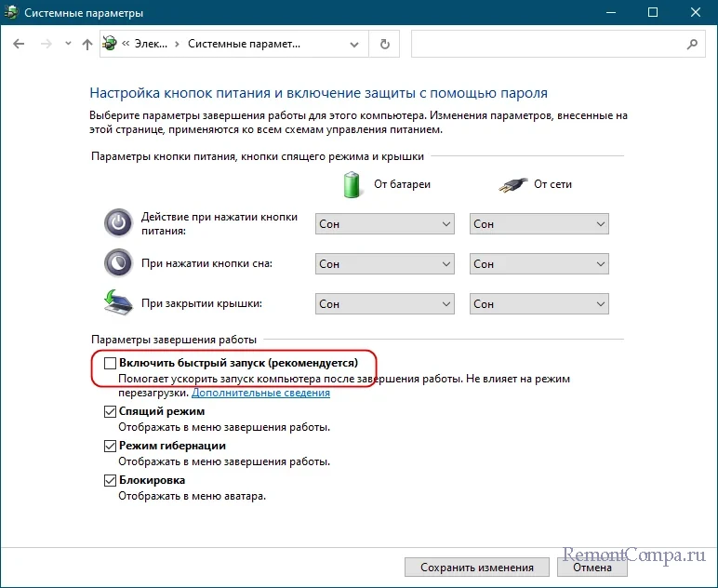The image size is (718, 588).
Task: Open sleep button dropdown under 'От сети'
Action: [x=538, y=264]
